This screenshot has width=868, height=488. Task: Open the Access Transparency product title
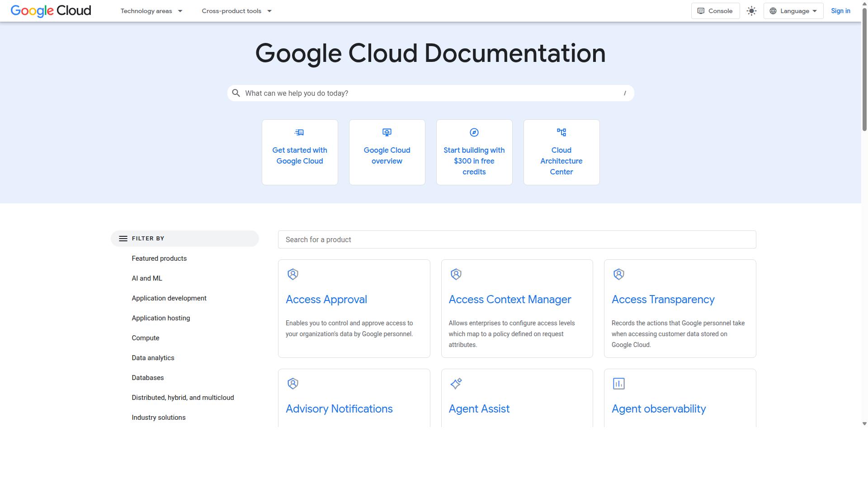point(663,300)
